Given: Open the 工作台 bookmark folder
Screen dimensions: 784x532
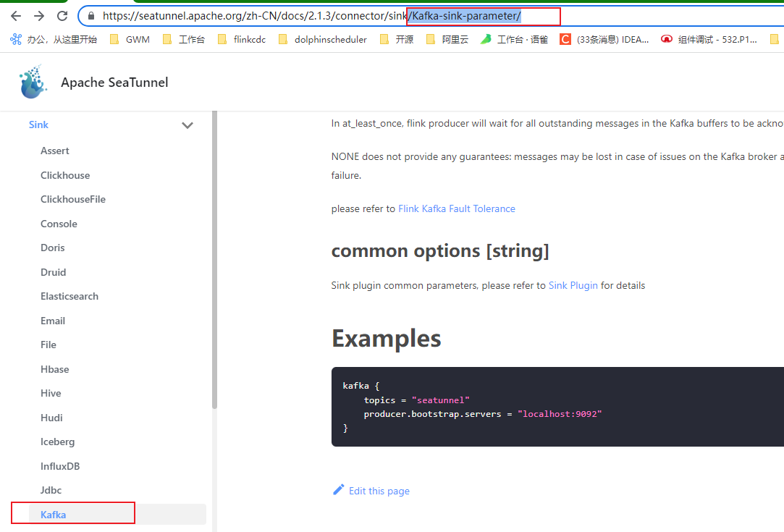Looking at the screenshot, I should point(184,40).
